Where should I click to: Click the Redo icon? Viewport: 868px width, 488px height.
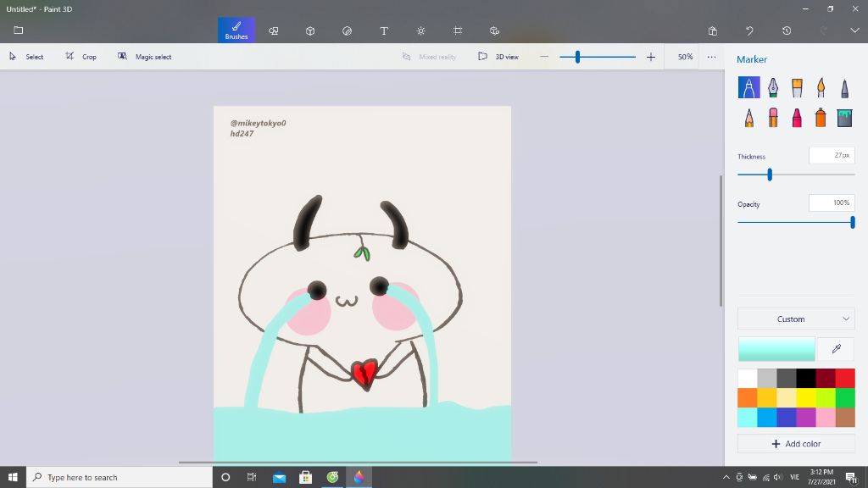coord(823,30)
